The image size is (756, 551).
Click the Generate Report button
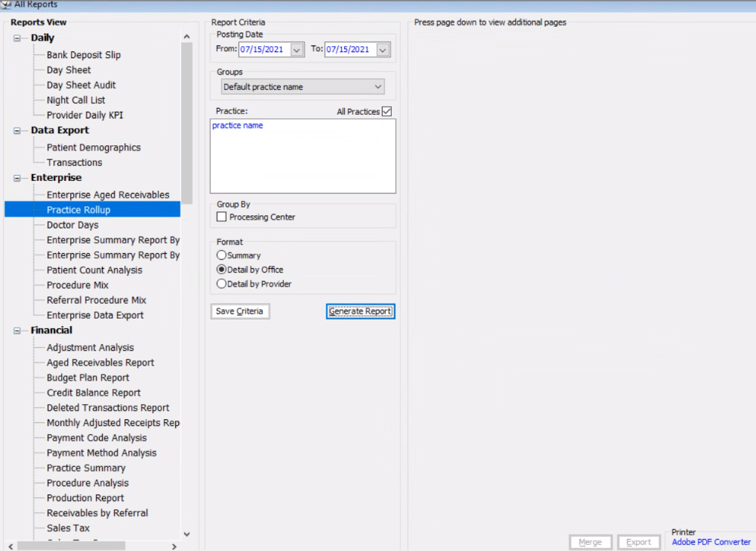(360, 311)
